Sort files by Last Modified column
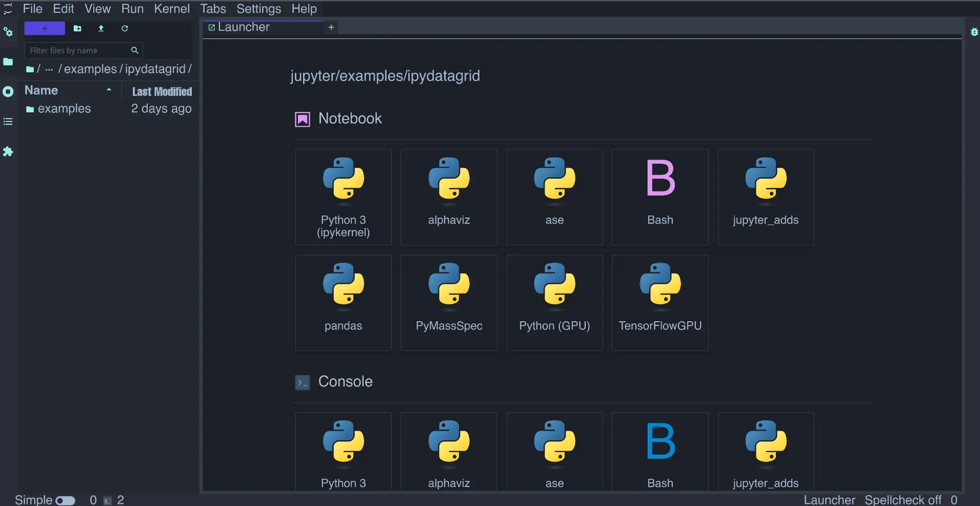 [162, 91]
